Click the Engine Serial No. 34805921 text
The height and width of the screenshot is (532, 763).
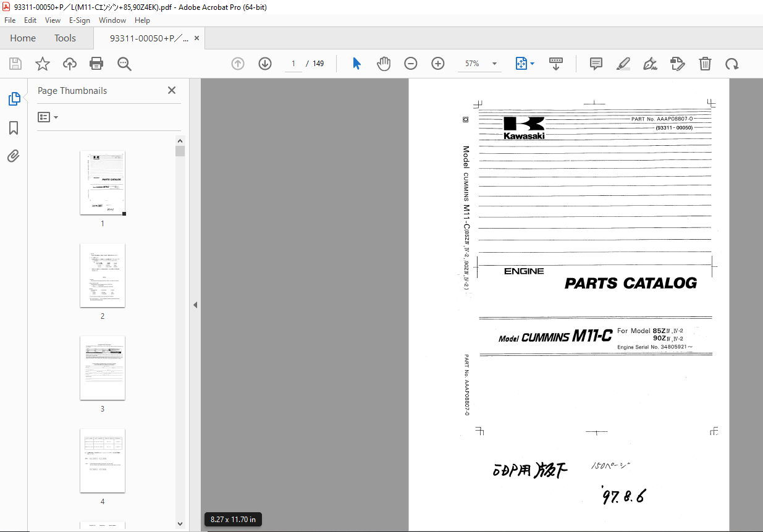coord(655,347)
